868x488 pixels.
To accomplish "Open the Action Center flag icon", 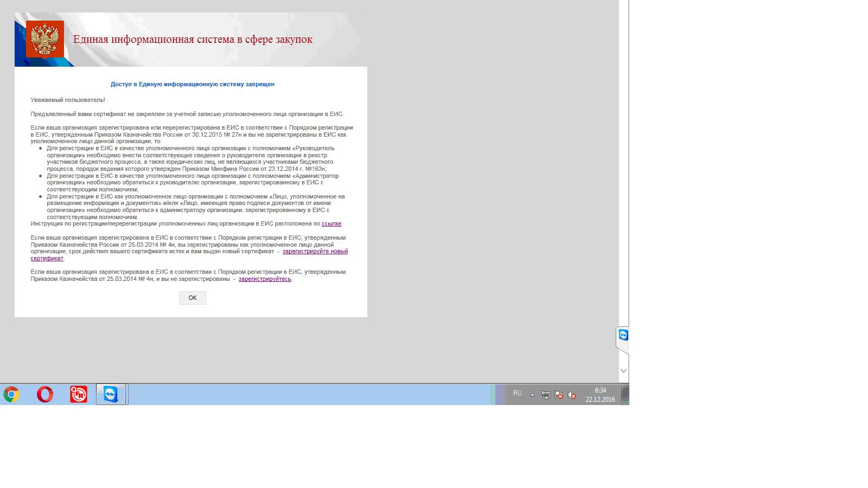I will point(559,395).
